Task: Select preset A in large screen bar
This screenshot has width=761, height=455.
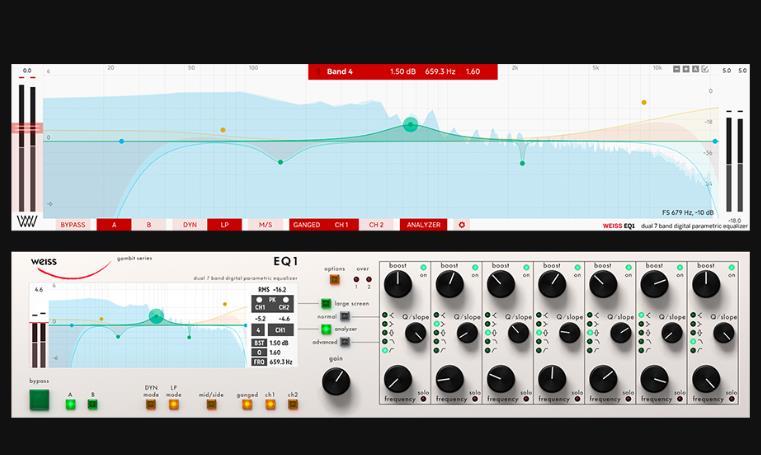Action: [x=114, y=225]
